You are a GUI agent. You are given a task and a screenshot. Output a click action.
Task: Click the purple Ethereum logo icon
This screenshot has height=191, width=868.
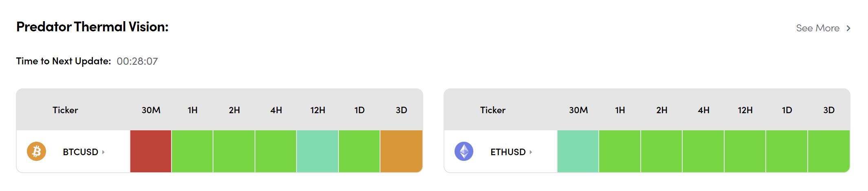[x=464, y=151]
